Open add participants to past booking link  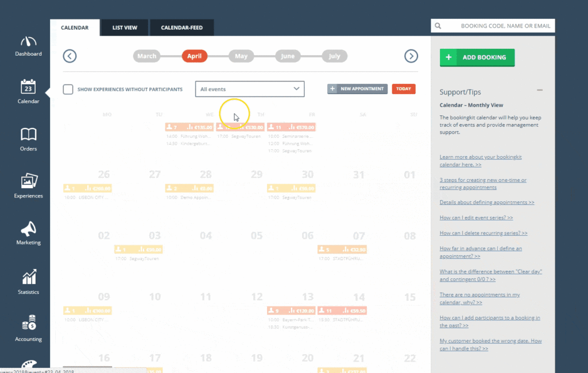pos(490,322)
